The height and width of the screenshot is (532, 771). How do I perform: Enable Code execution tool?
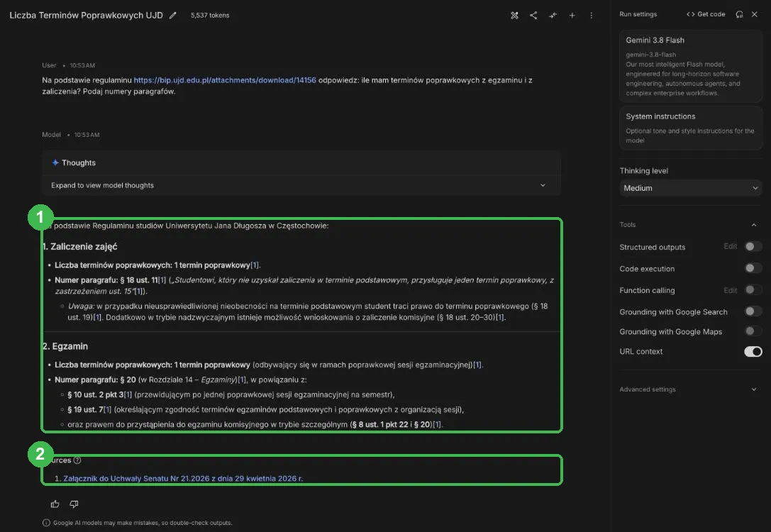tap(753, 268)
